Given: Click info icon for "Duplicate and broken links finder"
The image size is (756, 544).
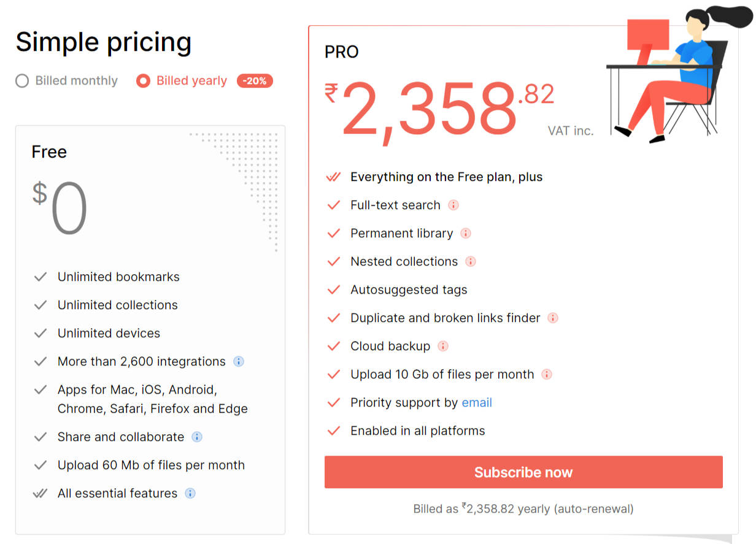Looking at the screenshot, I should [553, 318].
